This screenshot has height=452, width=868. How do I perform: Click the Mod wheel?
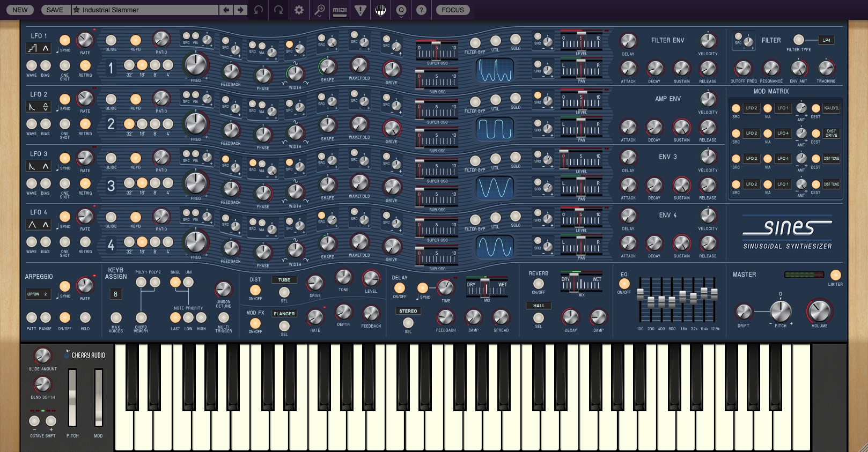98,397
